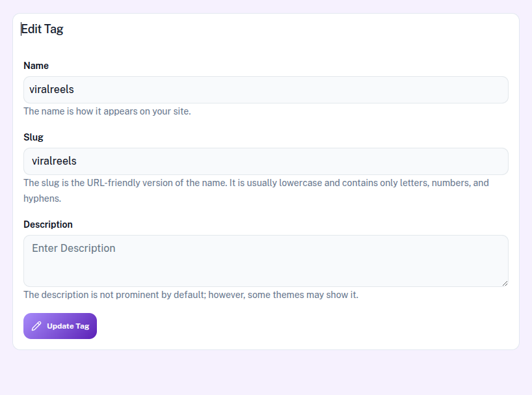Click the Name field label
Screen dimensions: 532x395
pos(36,66)
